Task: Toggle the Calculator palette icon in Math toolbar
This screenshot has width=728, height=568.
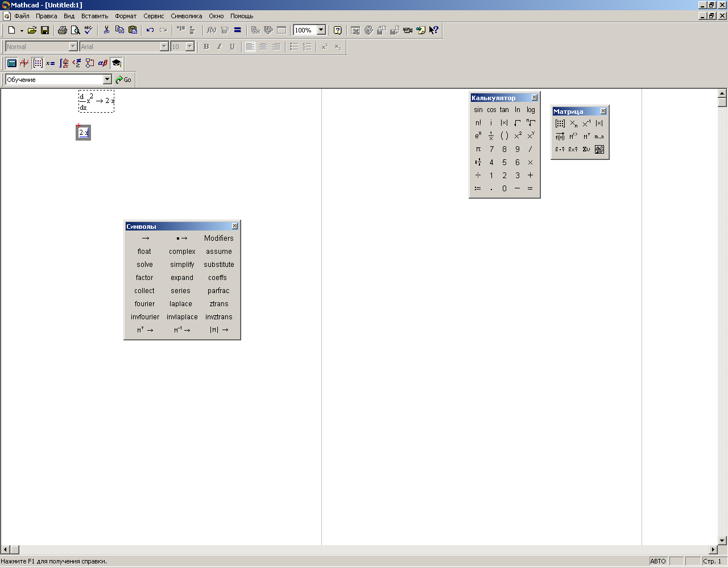Action: [x=11, y=63]
